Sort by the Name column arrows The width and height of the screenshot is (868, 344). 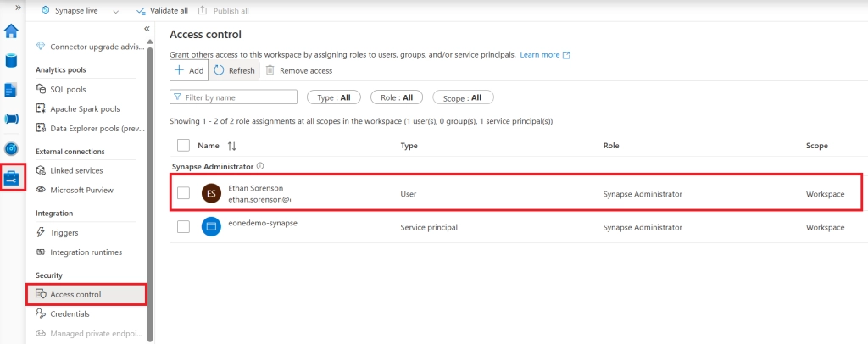(x=232, y=146)
